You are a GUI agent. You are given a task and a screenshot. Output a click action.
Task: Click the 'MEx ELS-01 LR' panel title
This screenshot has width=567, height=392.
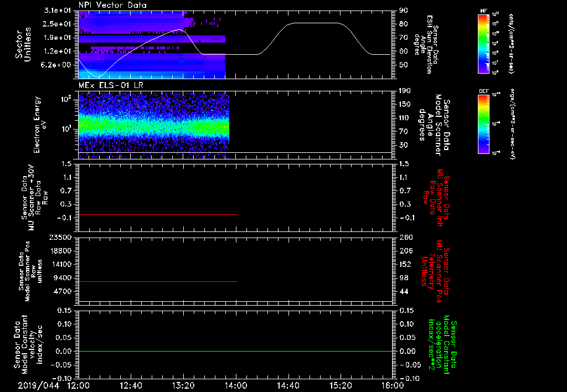[x=111, y=85]
